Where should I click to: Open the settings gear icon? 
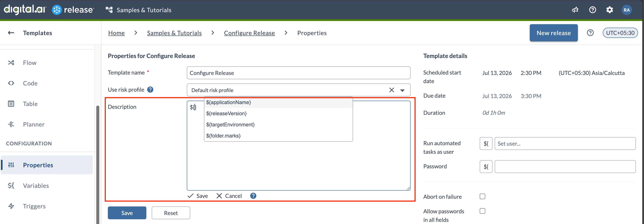click(610, 10)
